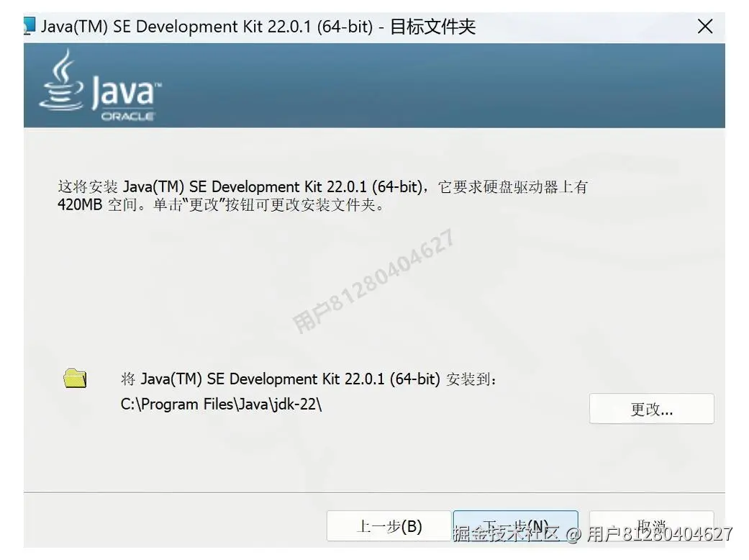Click the installer icon in title bar
This screenshot has height=560, width=749.
pyautogui.click(x=29, y=26)
